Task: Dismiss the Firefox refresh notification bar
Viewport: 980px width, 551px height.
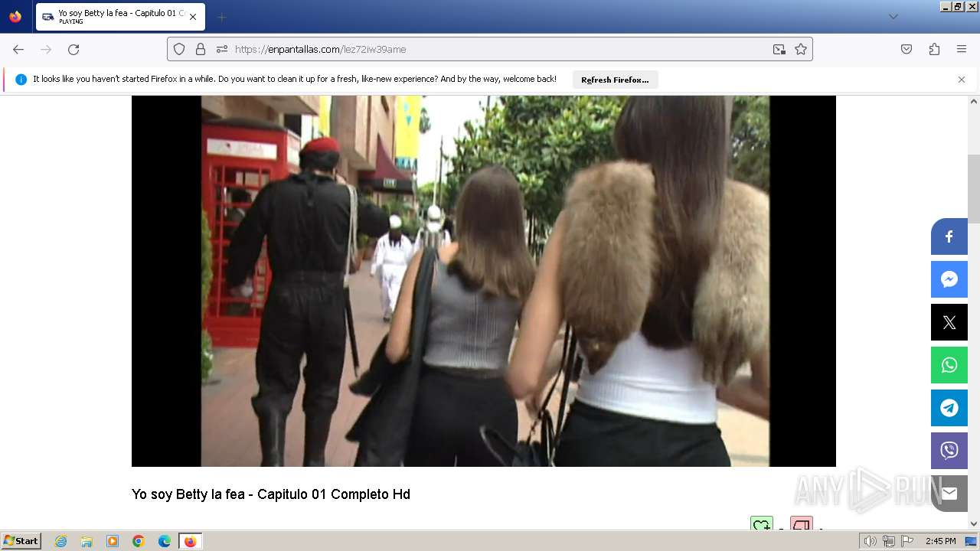Action: click(x=962, y=80)
